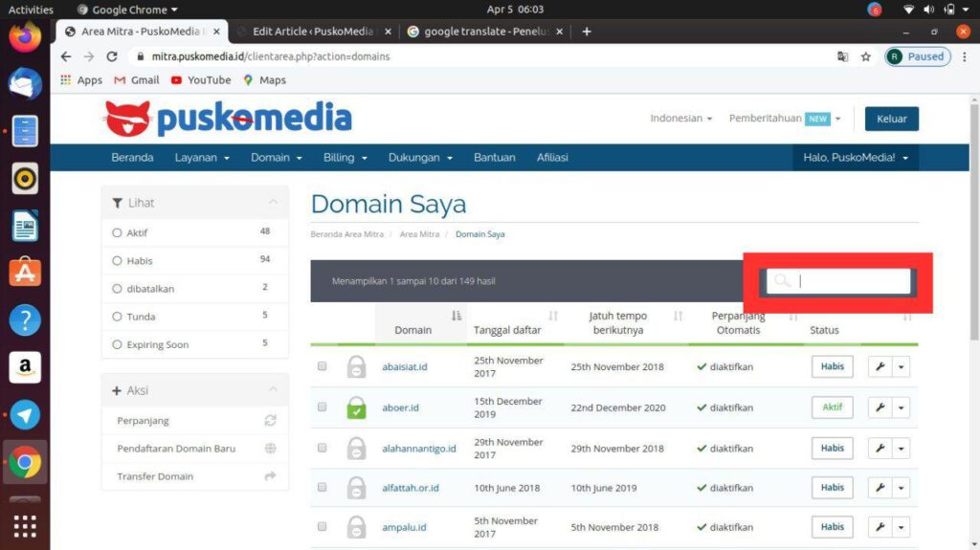Click the Perpanjang action link
This screenshot has width=980, height=550.
143,421
